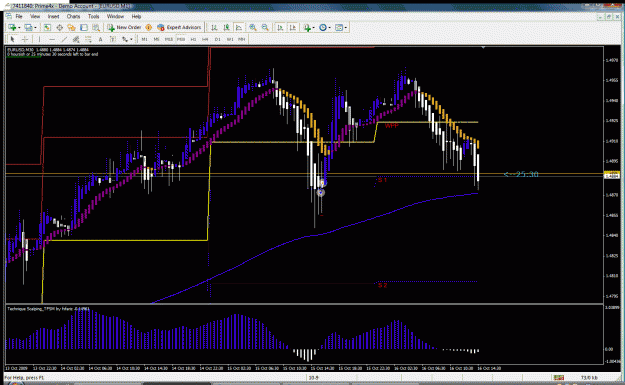Select the Fibonacci retracement tool
Screen dimensions: 625x385
88,39
